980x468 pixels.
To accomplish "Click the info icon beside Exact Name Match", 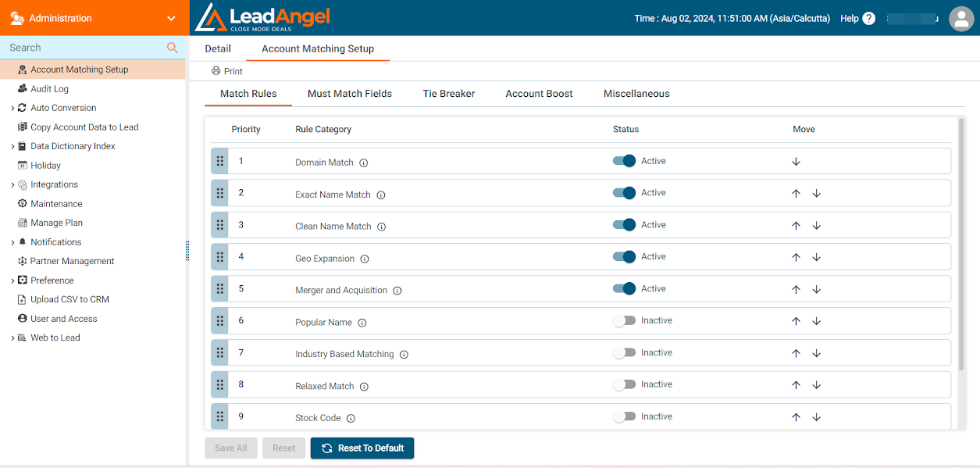I will 381,195.
